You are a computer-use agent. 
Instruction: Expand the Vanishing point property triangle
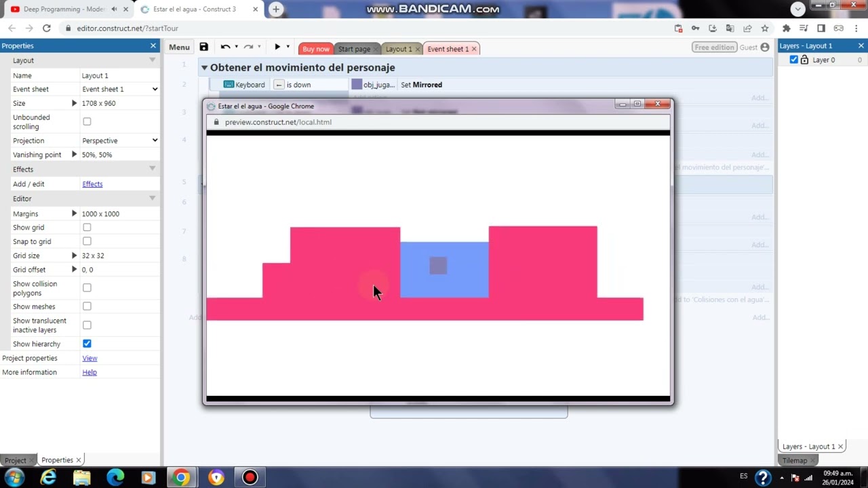click(x=75, y=155)
